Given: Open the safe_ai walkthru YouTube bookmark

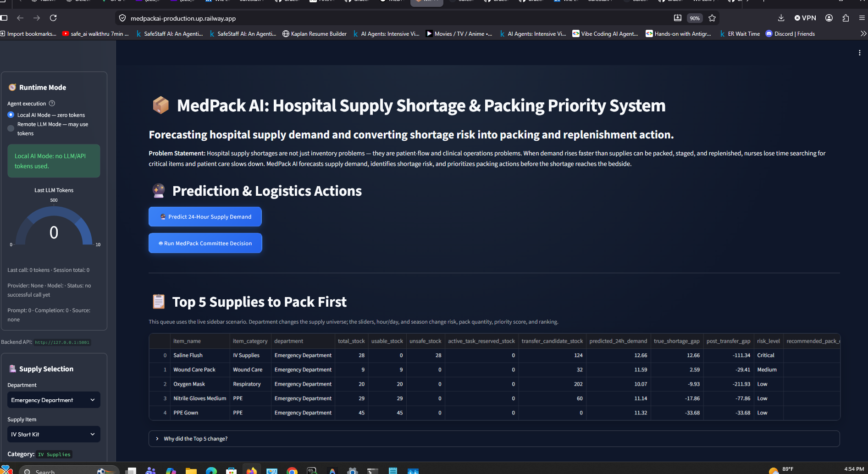Looking at the screenshot, I should point(95,33).
